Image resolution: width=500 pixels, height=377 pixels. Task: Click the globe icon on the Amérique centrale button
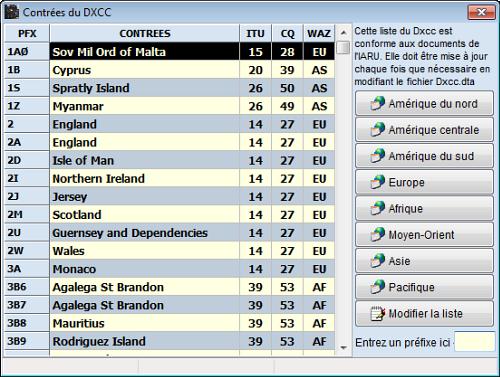378,129
